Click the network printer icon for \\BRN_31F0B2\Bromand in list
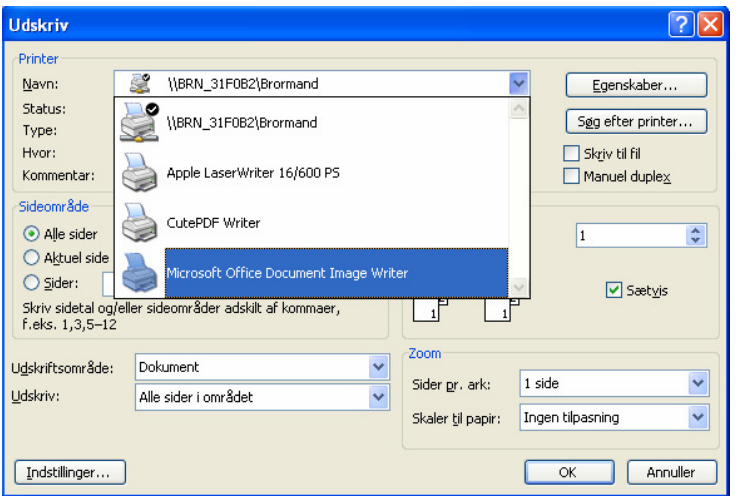 tap(139, 122)
